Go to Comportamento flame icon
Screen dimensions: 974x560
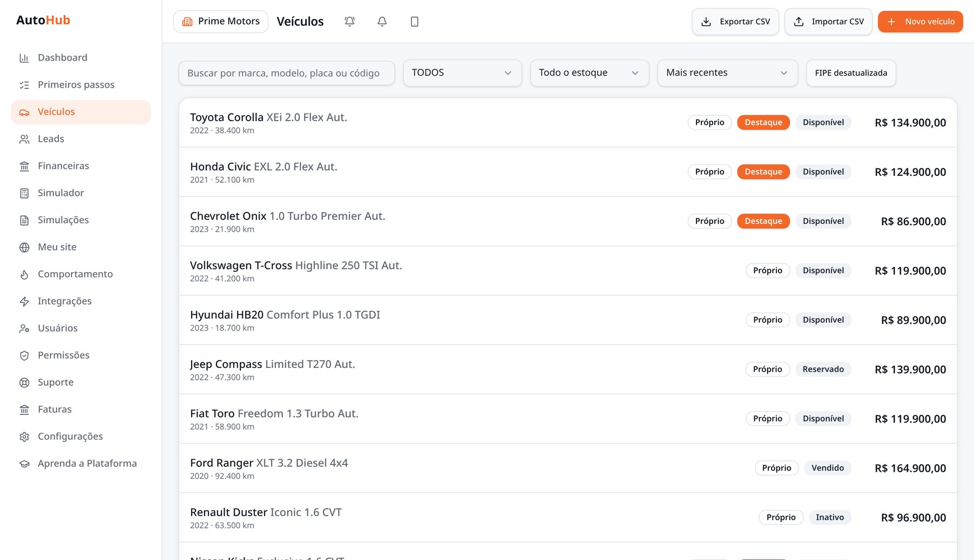[x=24, y=274]
